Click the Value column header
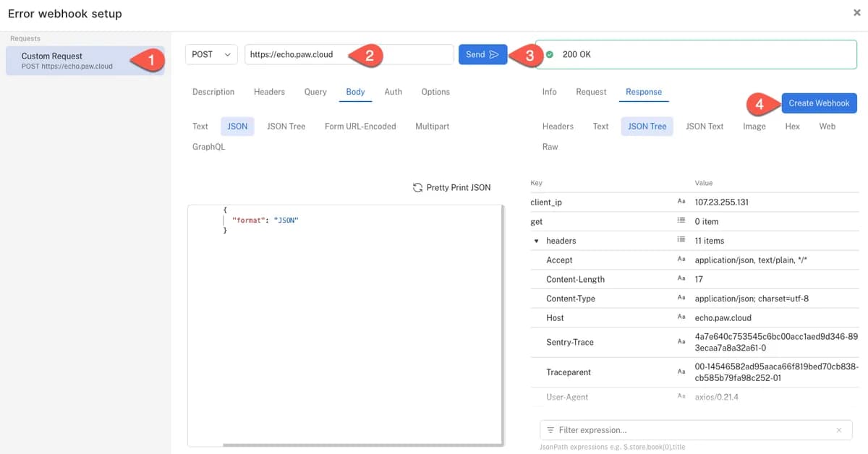This screenshot has height=454, width=868. point(704,183)
